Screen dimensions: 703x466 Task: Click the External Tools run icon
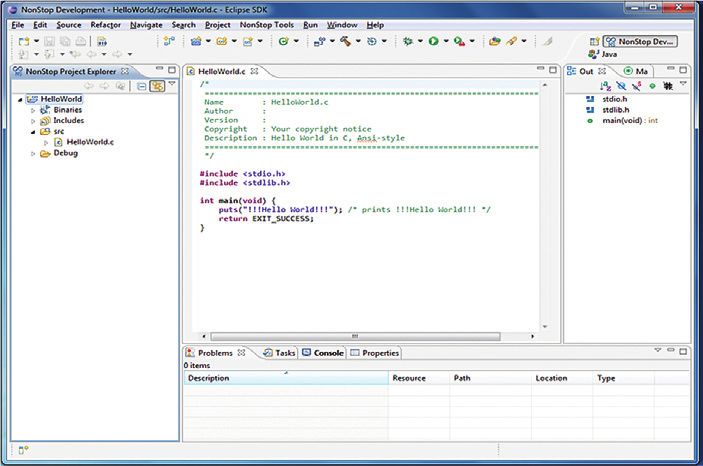coord(459,41)
